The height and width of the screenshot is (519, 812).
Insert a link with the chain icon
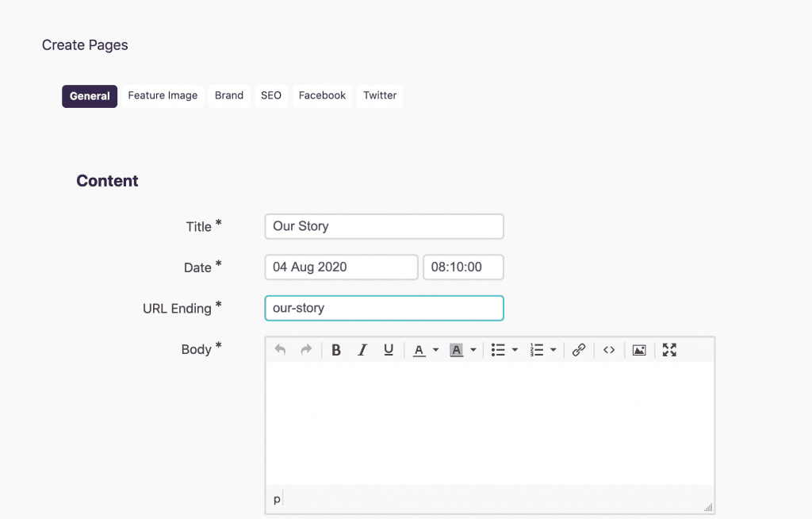[579, 350]
